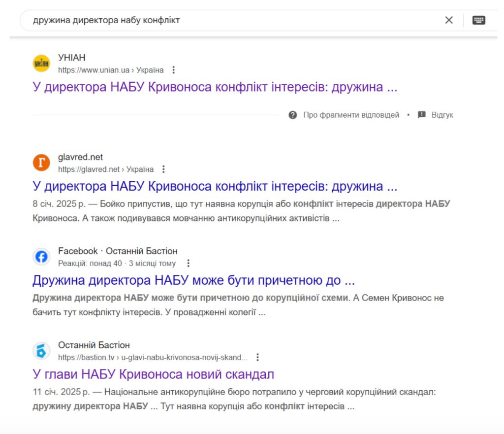Screen dimensions: 504x434
Task: Open glavred.net headline about директора НАБУ
Action: [215, 186]
